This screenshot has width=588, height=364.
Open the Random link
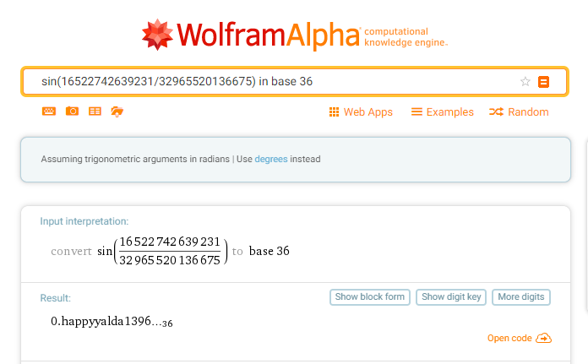click(528, 112)
